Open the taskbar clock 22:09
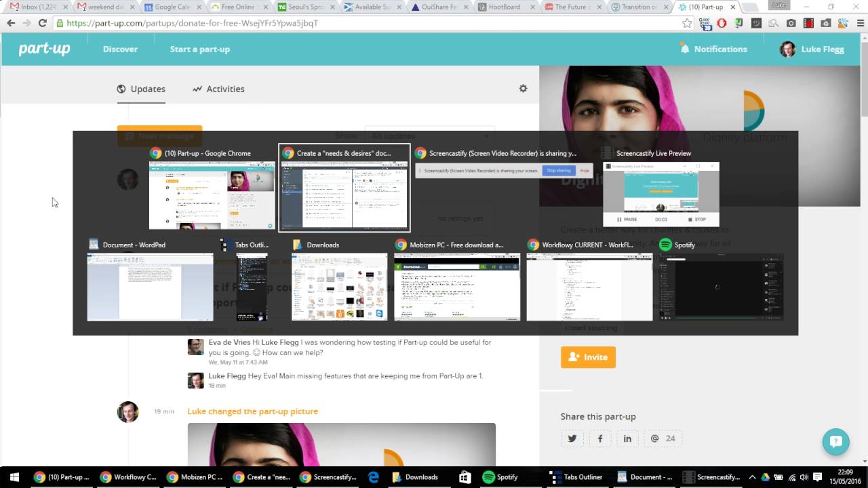The height and width of the screenshot is (488, 868). (844, 477)
